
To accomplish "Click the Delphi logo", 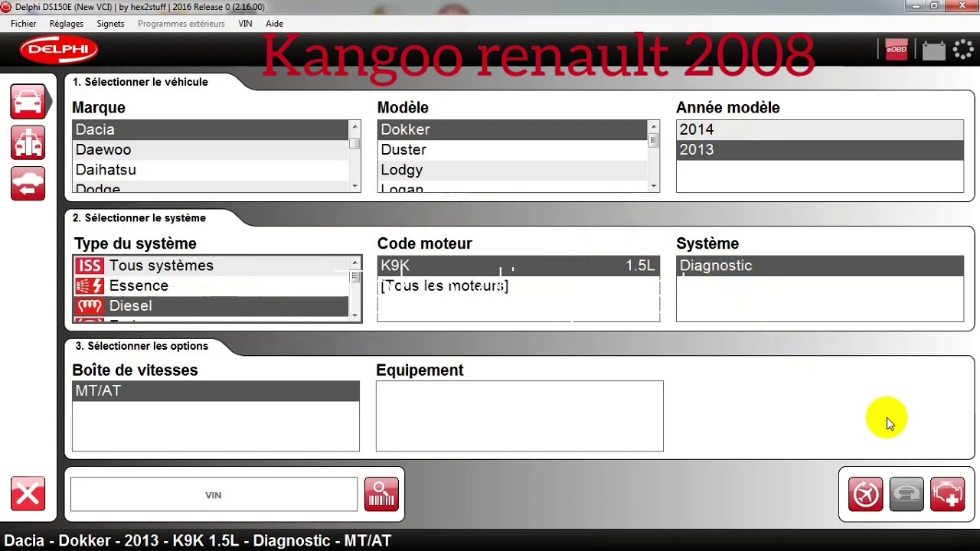I will click(x=59, y=51).
